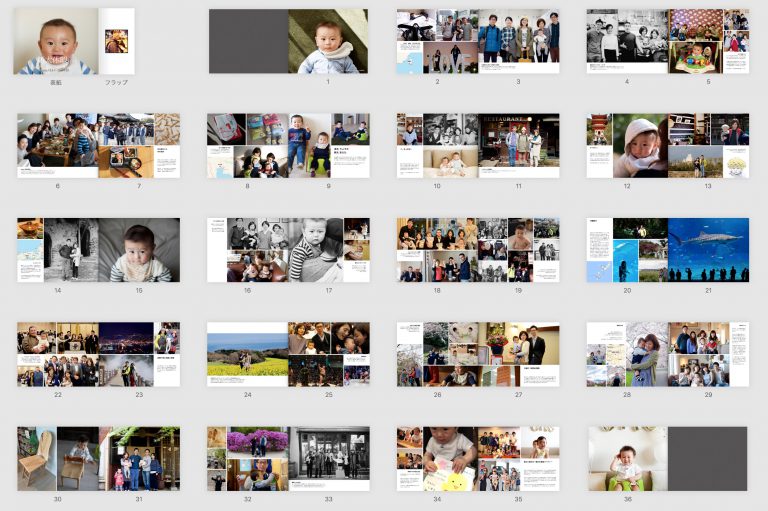Screen dimensions: 768x511
Task: Select the front cover baby photo thumbnail
Action: pos(55,42)
